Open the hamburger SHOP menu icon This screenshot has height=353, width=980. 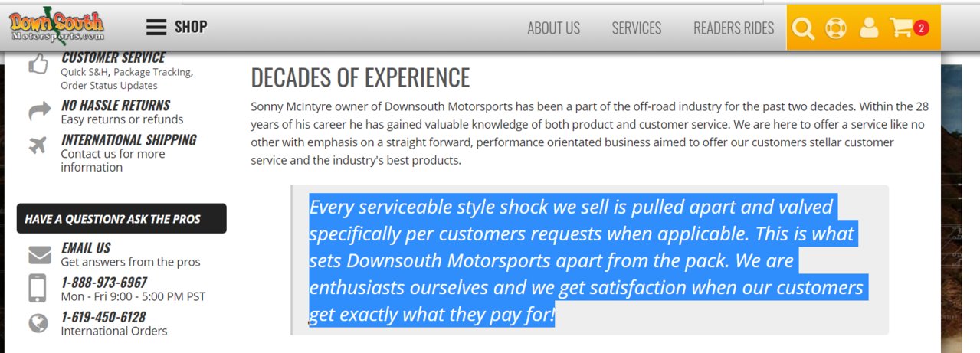tap(156, 28)
